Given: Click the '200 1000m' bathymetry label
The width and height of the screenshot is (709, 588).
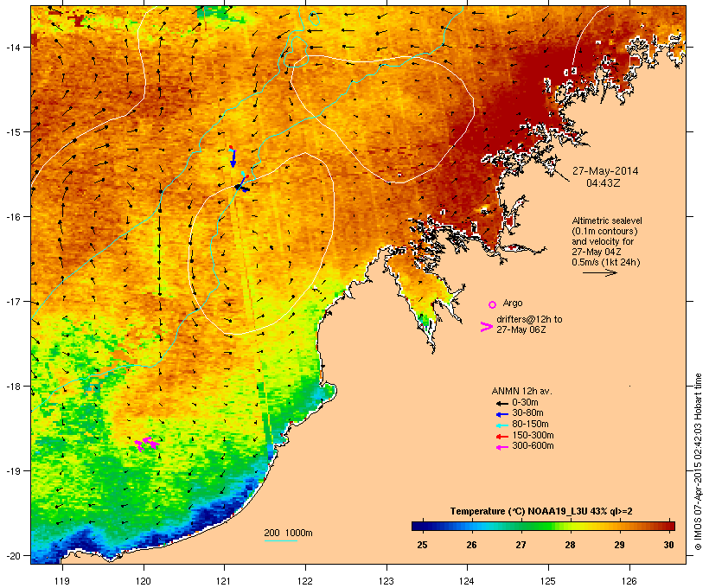Looking at the screenshot, I should (288, 533).
